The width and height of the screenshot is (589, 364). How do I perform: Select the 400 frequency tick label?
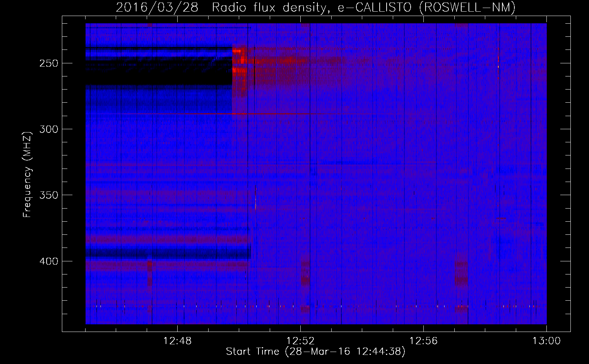[49, 261]
